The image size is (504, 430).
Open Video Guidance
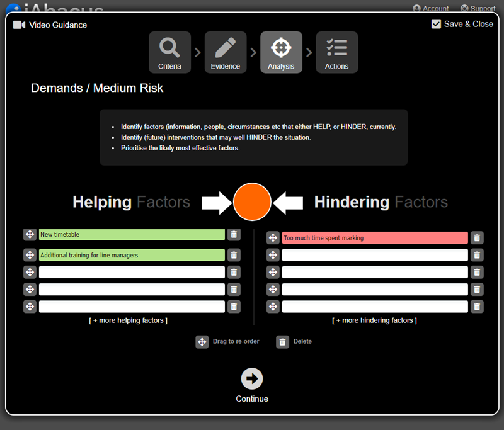pyautogui.click(x=50, y=25)
